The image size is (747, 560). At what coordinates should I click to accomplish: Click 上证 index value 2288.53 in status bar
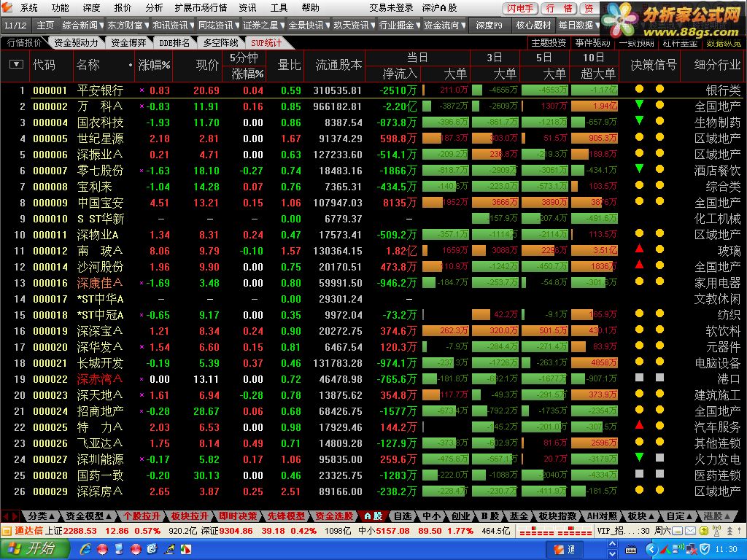(80, 530)
